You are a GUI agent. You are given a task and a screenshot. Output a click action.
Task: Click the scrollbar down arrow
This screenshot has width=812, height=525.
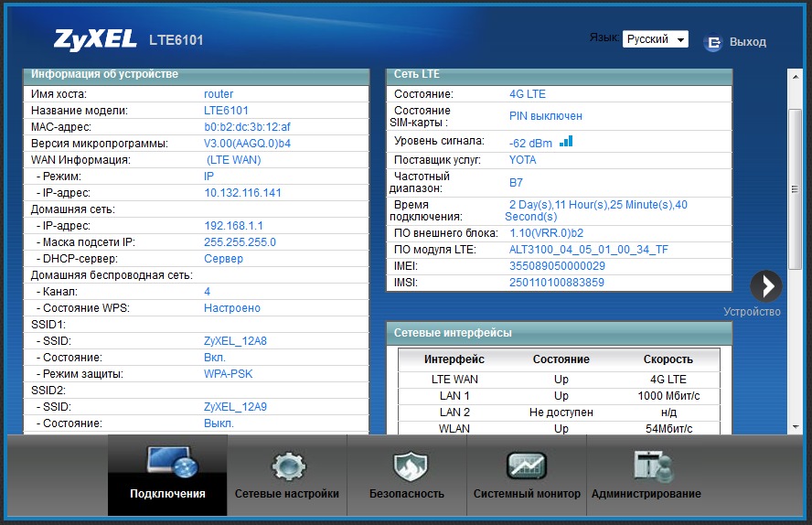(x=796, y=427)
